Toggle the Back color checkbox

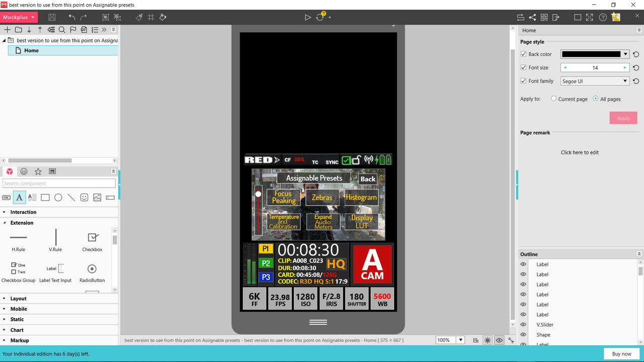[x=523, y=54]
